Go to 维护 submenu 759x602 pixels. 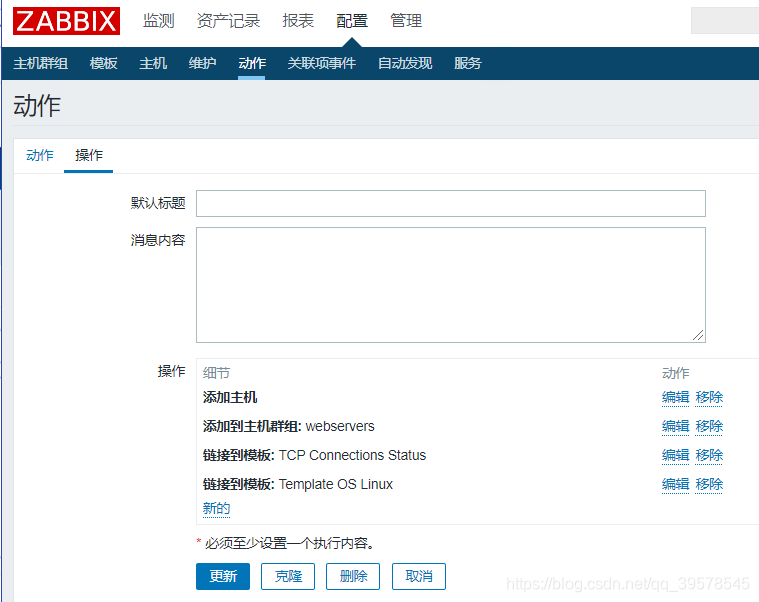coord(202,63)
